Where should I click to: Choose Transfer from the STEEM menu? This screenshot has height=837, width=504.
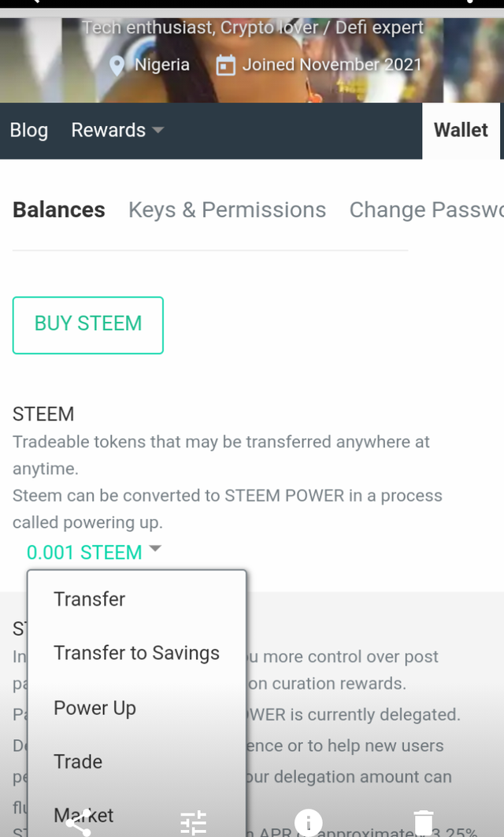click(90, 599)
